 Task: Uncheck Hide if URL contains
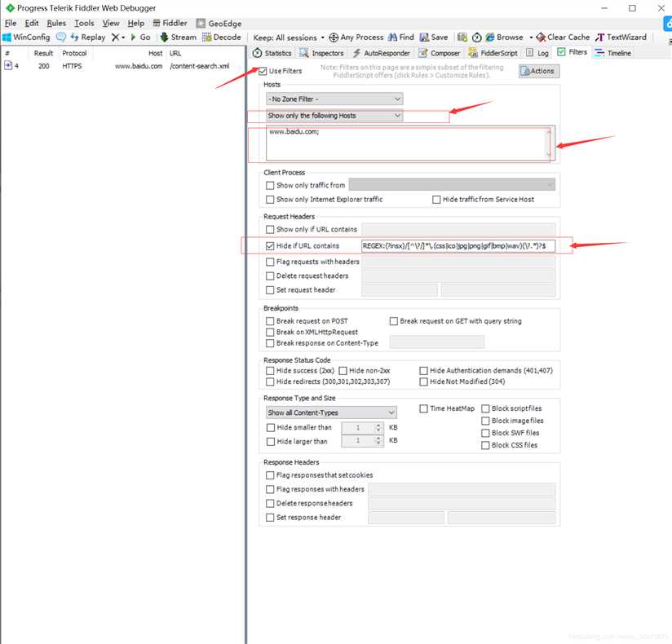(270, 246)
